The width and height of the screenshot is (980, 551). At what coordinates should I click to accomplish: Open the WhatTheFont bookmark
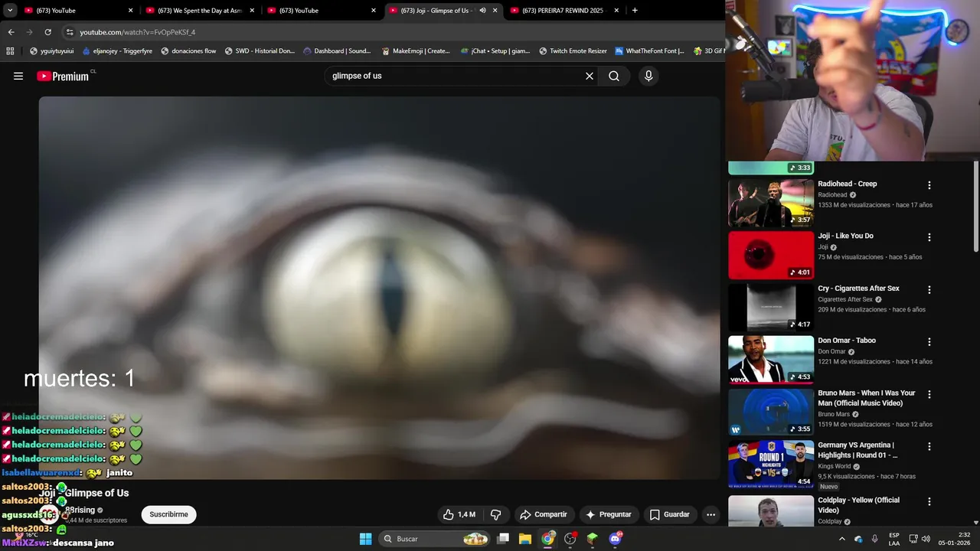649,51
